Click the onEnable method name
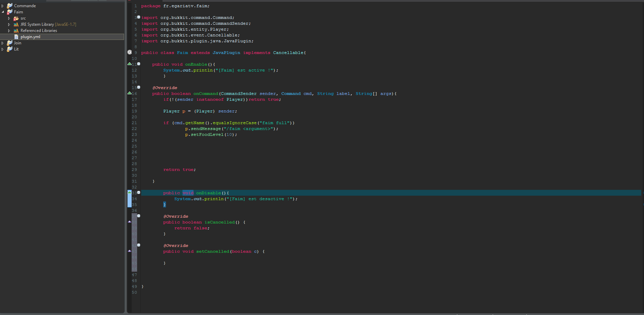Viewport: 644px width, 315px height. (x=196, y=64)
